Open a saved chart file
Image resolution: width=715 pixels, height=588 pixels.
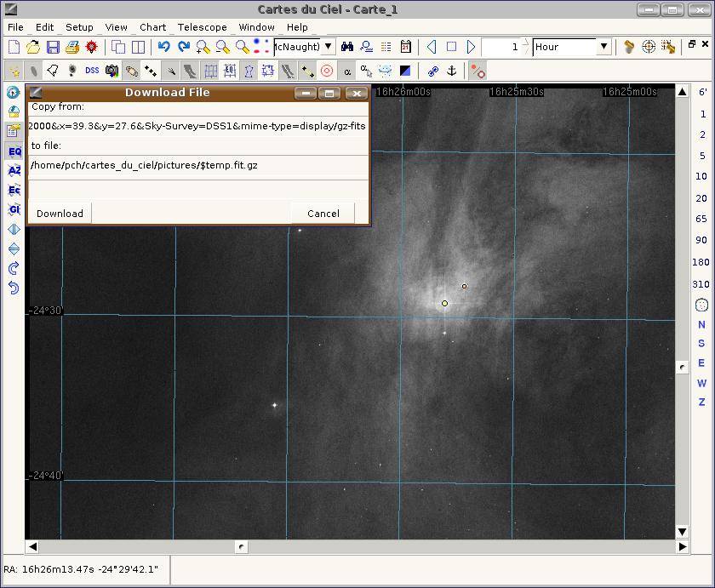point(33,47)
